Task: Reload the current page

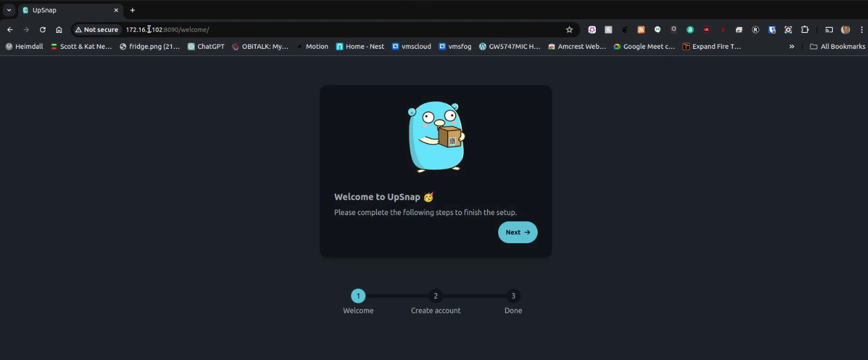Action: [x=43, y=30]
